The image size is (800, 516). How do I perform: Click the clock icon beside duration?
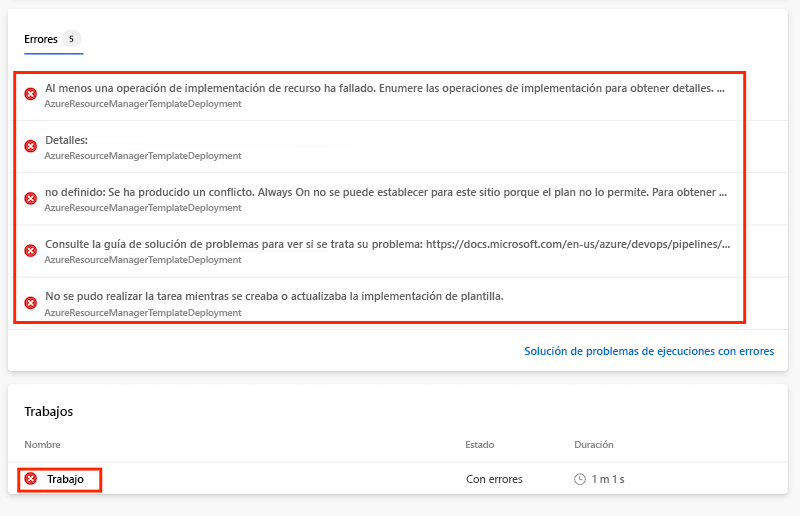click(x=580, y=479)
